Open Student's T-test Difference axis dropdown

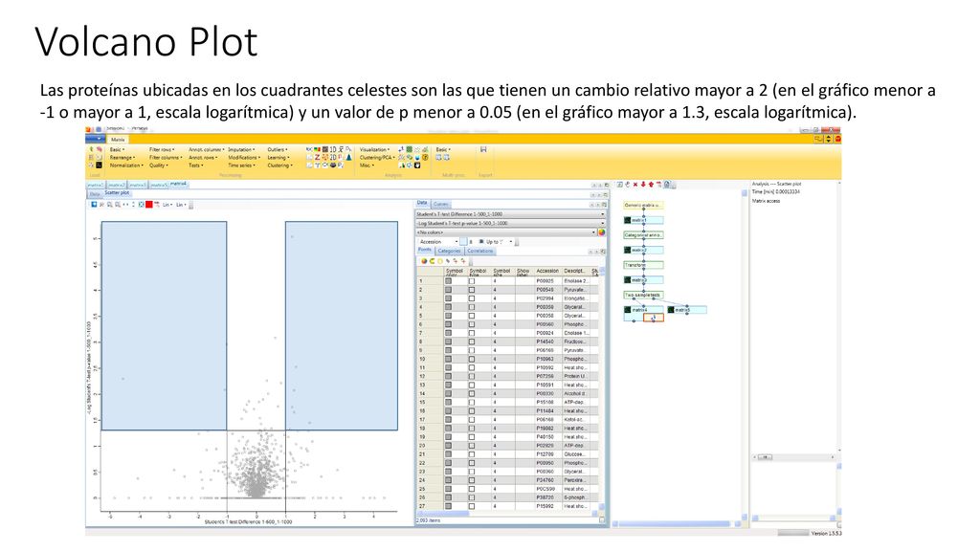[511, 214]
